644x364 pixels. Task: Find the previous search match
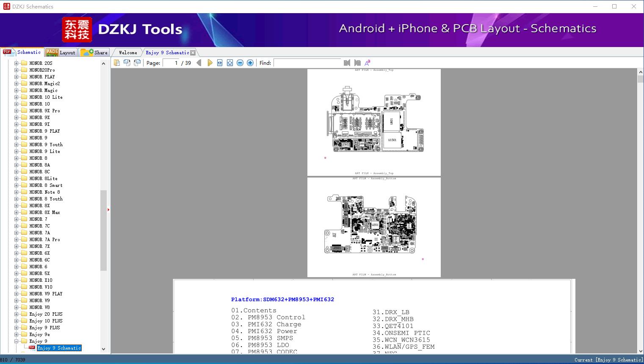click(347, 63)
